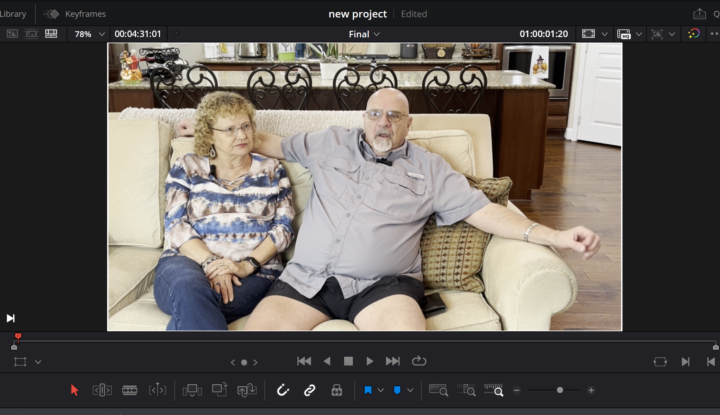This screenshot has height=415, width=720.
Task: Toggle timeline Snapping magnet
Action: (283, 390)
